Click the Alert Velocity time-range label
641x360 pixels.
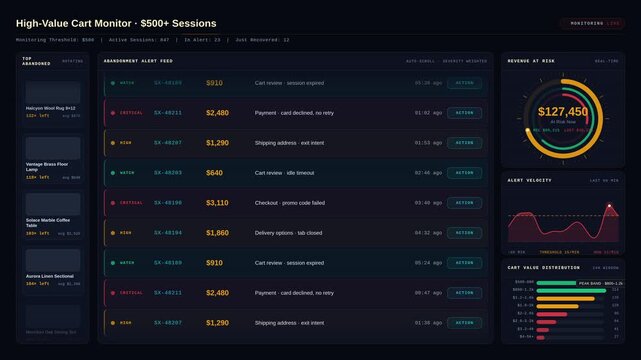click(604, 181)
